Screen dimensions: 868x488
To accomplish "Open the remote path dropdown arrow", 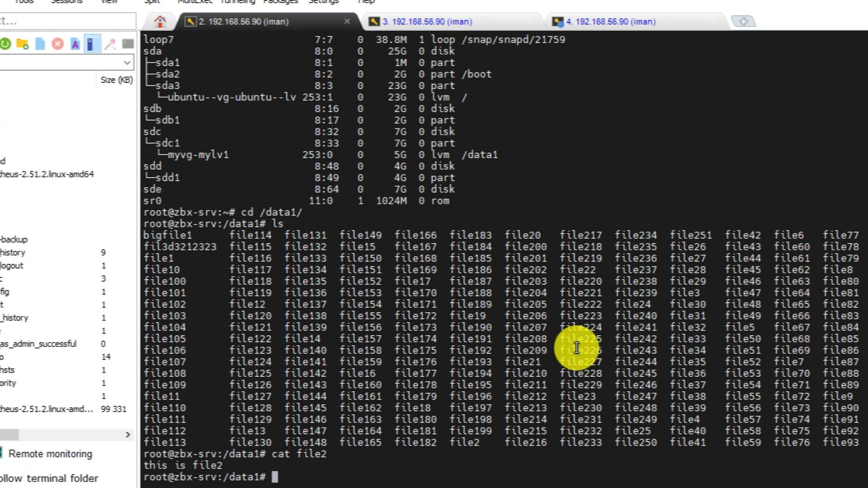I will pyautogui.click(x=127, y=62).
